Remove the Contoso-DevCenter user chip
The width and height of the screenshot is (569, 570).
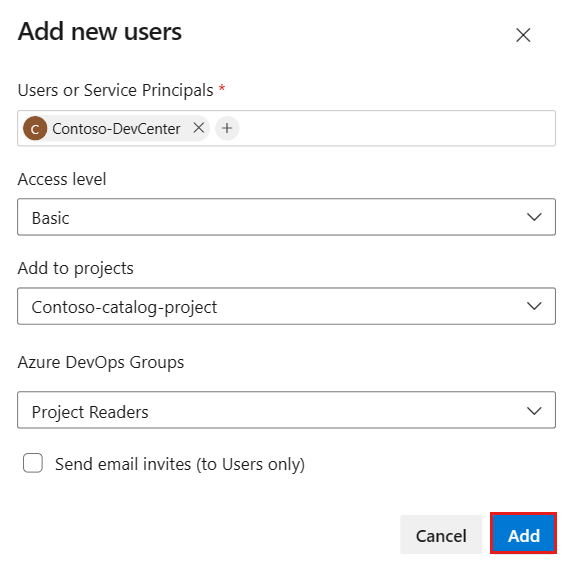[x=199, y=128]
